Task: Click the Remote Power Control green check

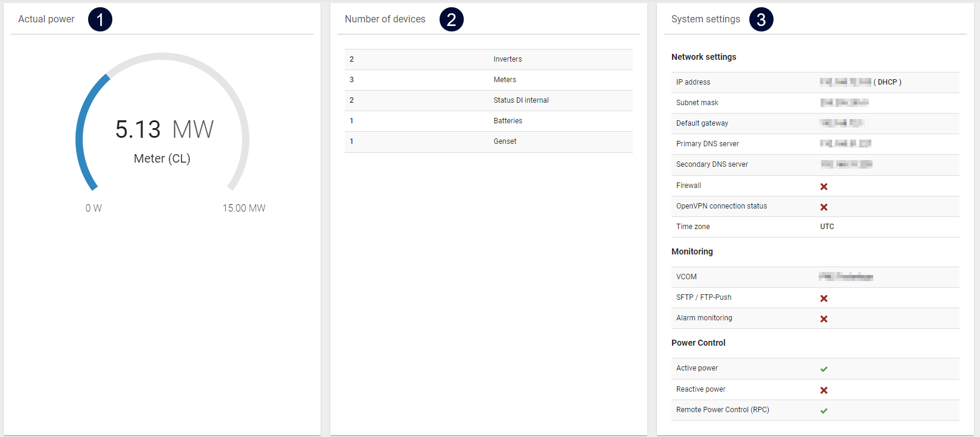Action: pyautogui.click(x=824, y=411)
